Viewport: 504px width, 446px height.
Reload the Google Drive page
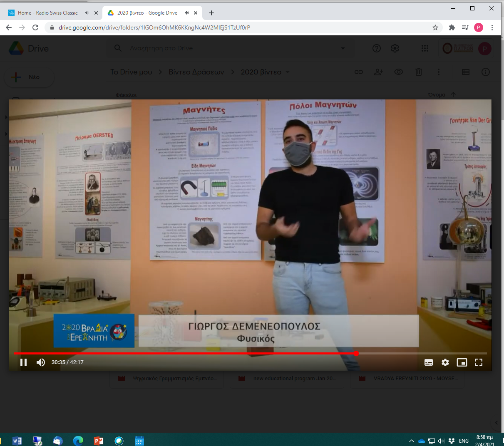point(35,27)
